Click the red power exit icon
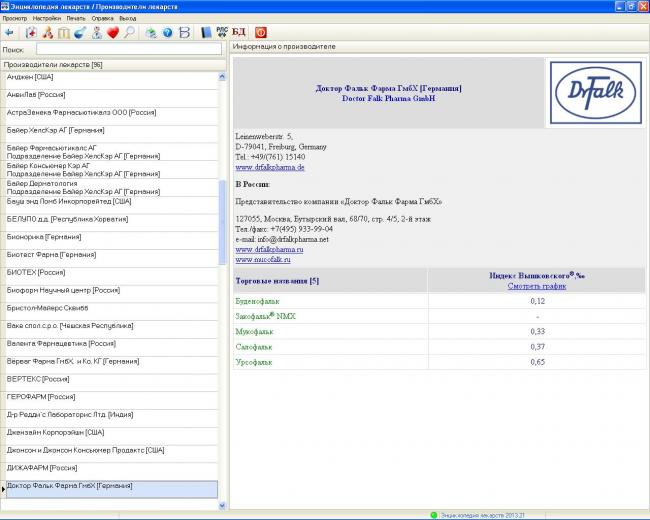The width and height of the screenshot is (650, 520). (261, 32)
